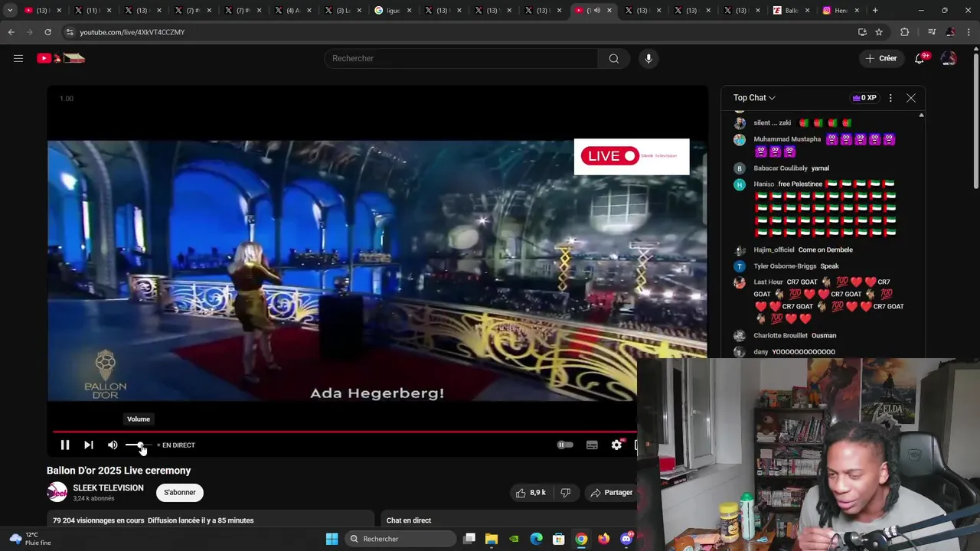This screenshot has width=980, height=551.
Task: Open the account avatar menu
Action: (x=949, y=58)
